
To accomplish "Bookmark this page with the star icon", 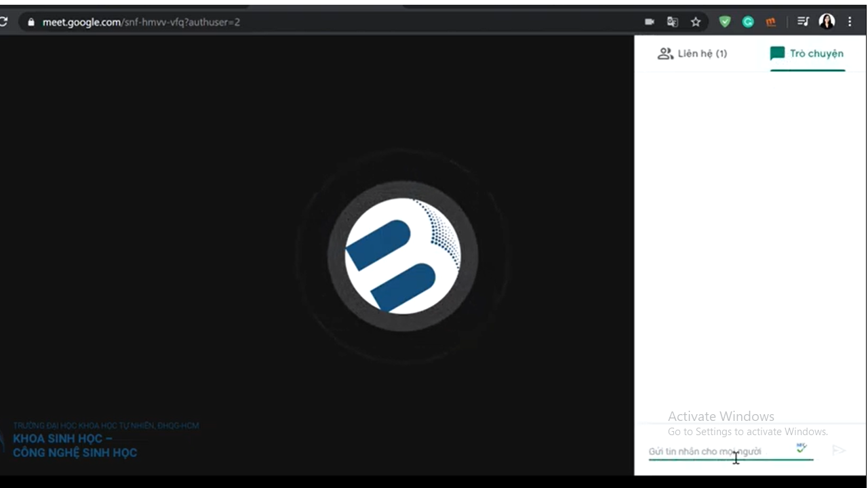I will coord(696,22).
